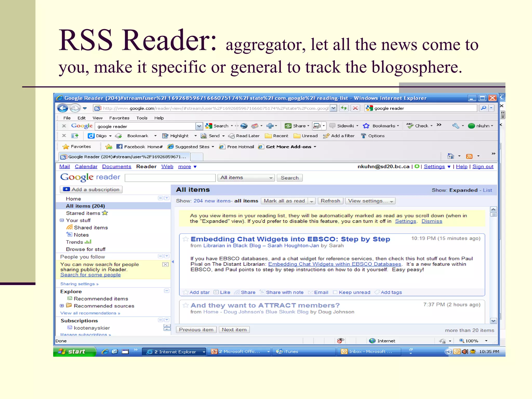Switch to List view
The width and height of the screenshot is (532, 399).
click(x=487, y=190)
